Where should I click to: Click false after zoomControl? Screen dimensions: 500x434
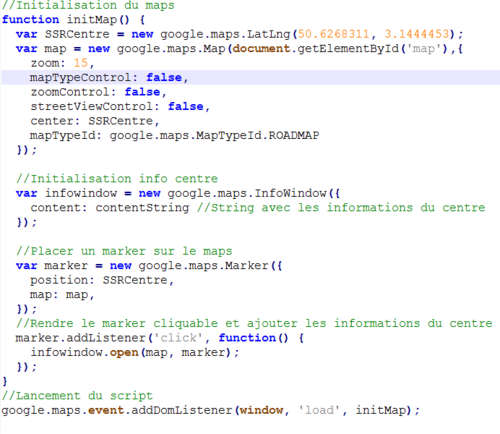(142, 92)
